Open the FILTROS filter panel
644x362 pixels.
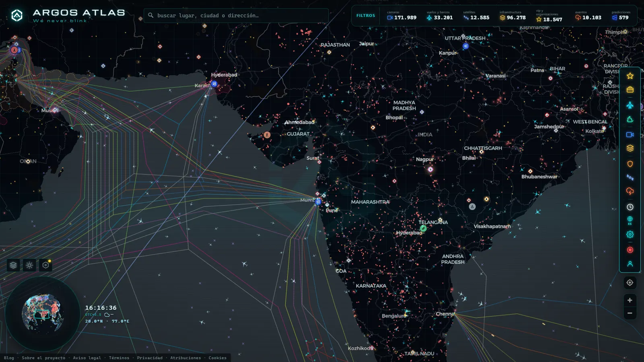[365, 16]
